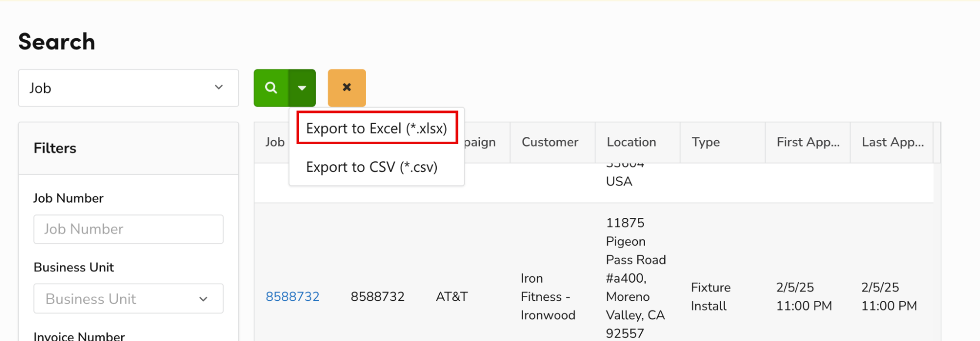The height and width of the screenshot is (341, 980).
Task: Click the Type column header
Action: (705, 142)
